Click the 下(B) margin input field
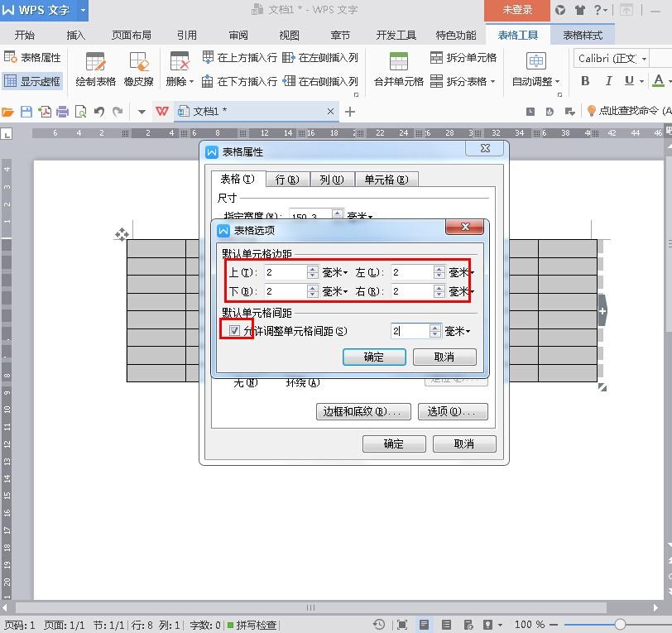The image size is (672, 633). (x=286, y=291)
